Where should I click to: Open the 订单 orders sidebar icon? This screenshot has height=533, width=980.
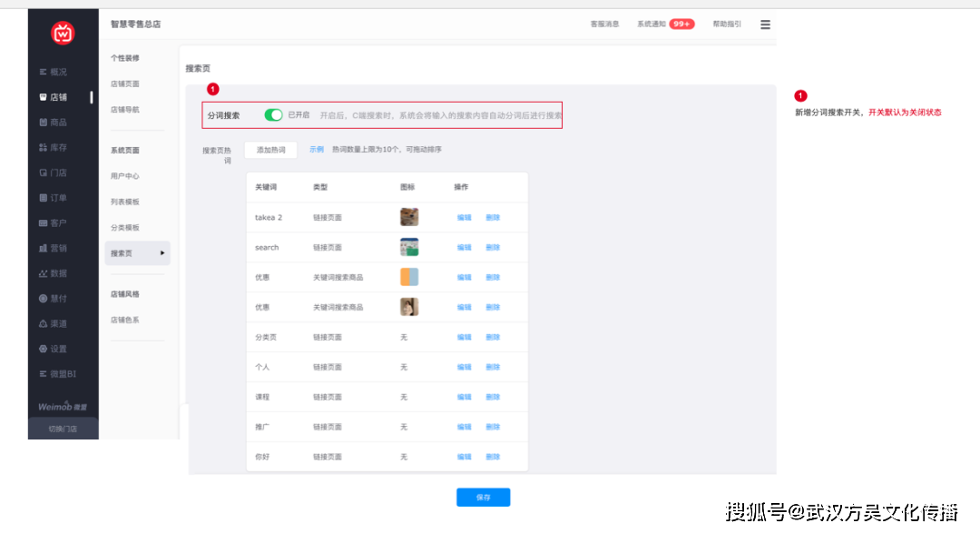44,198
